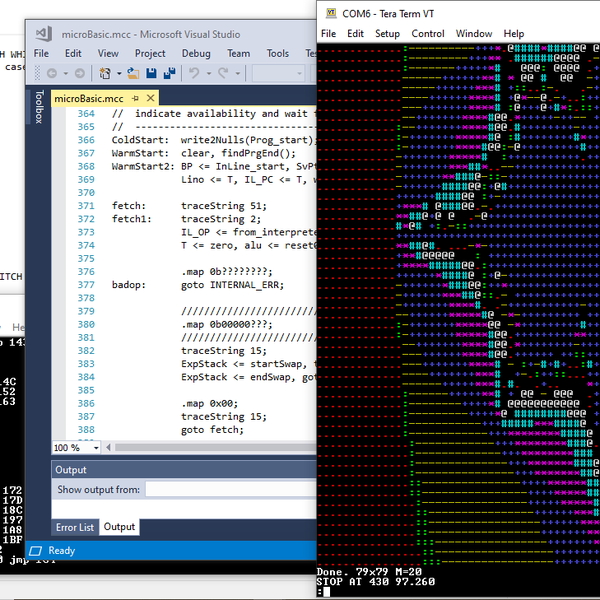Screen dimensions: 600x600
Task: Open the solution configurations combo box
Action: click(278, 73)
